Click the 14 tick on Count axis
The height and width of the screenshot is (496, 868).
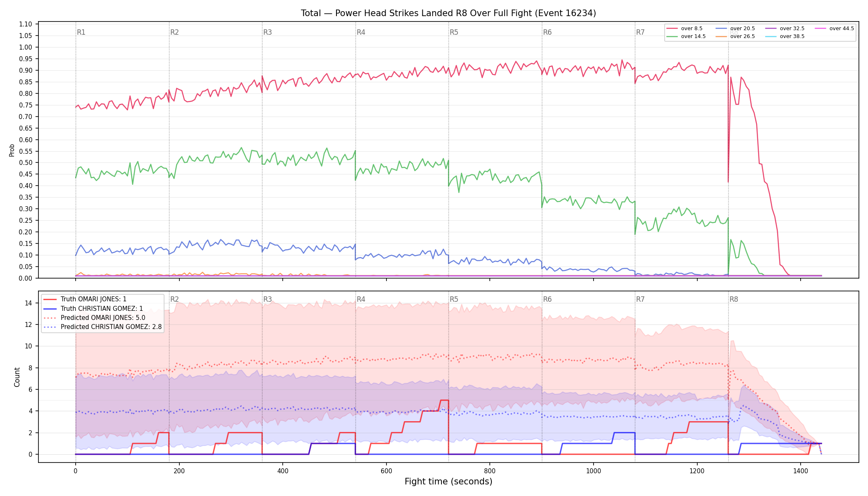point(29,303)
